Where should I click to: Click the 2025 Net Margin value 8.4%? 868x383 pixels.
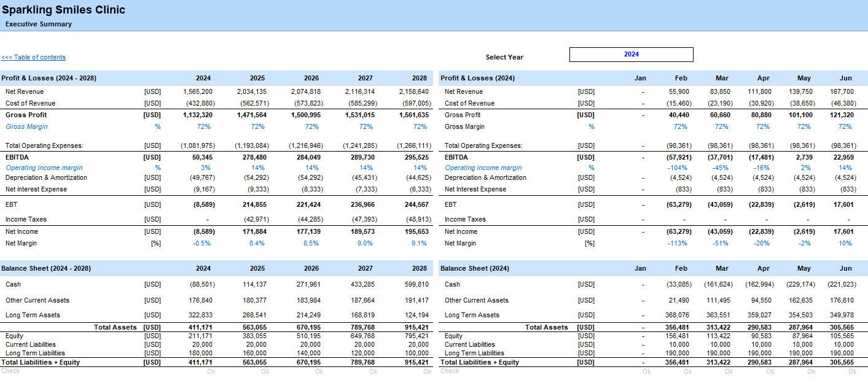coord(256,244)
